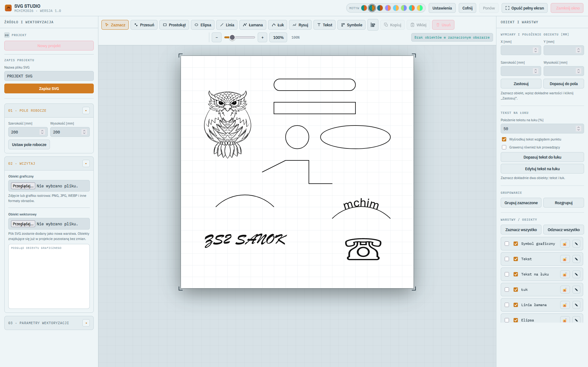Activate the Przesuń move tool
This screenshot has width=588, height=367.
(x=144, y=25)
